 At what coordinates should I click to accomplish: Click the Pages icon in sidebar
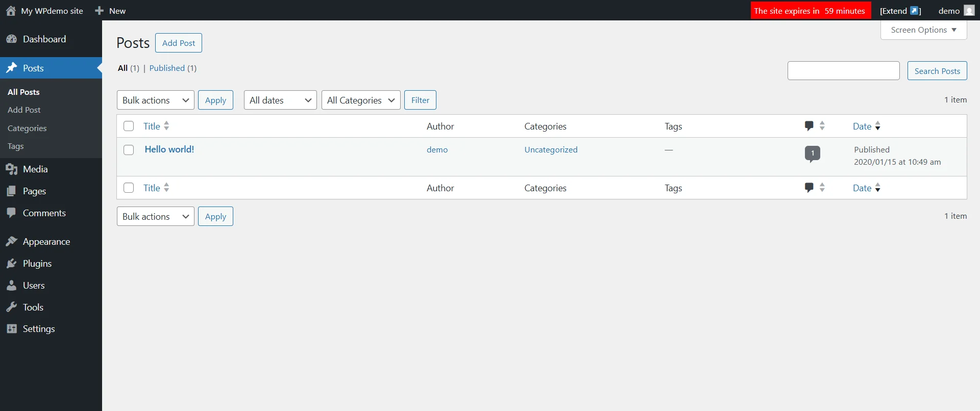[x=11, y=191]
